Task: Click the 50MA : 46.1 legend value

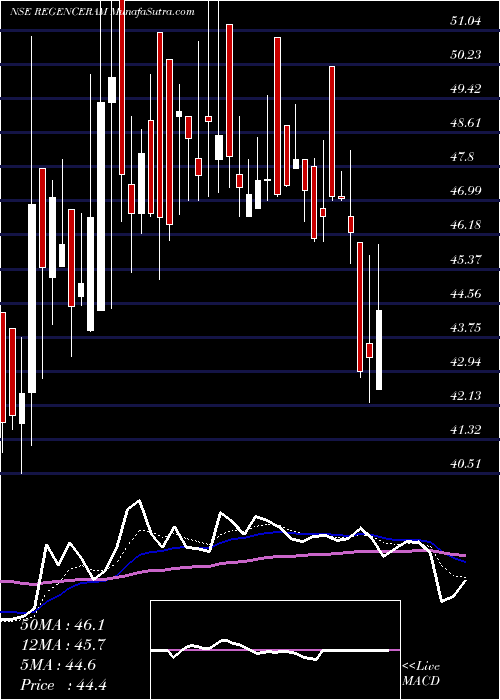Action: pyautogui.click(x=62, y=624)
